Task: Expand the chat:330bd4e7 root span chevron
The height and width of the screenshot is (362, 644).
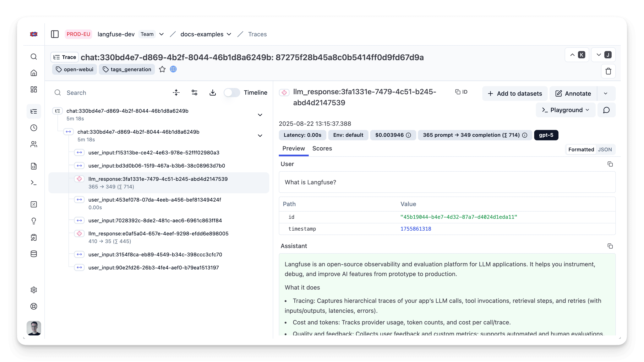Action: click(260, 115)
